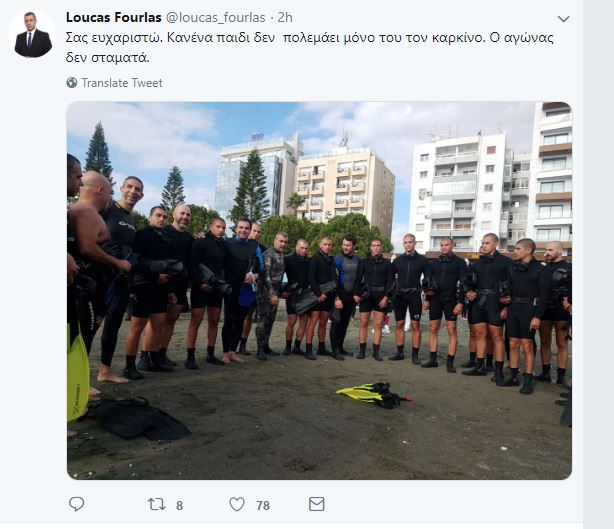614x529 pixels.
Task: Send tweet via envelope message icon
Action: point(316,504)
